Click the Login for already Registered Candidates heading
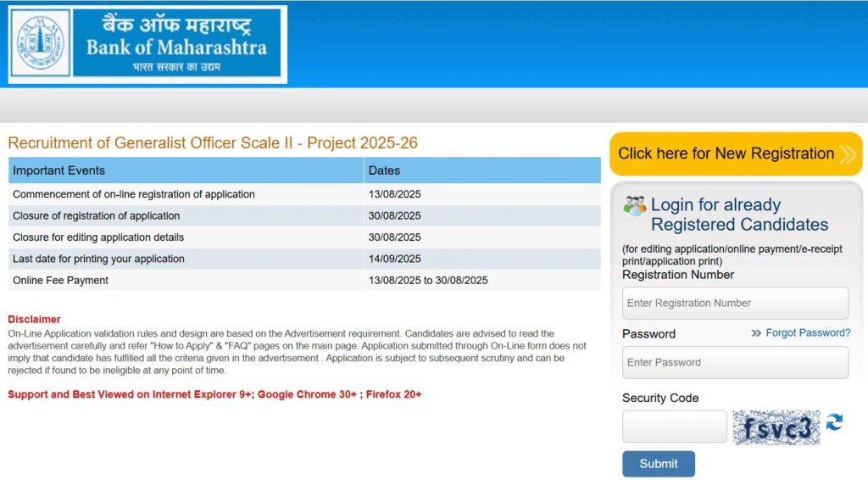The height and width of the screenshot is (480, 868). pyautogui.click(x=739, y=215)
